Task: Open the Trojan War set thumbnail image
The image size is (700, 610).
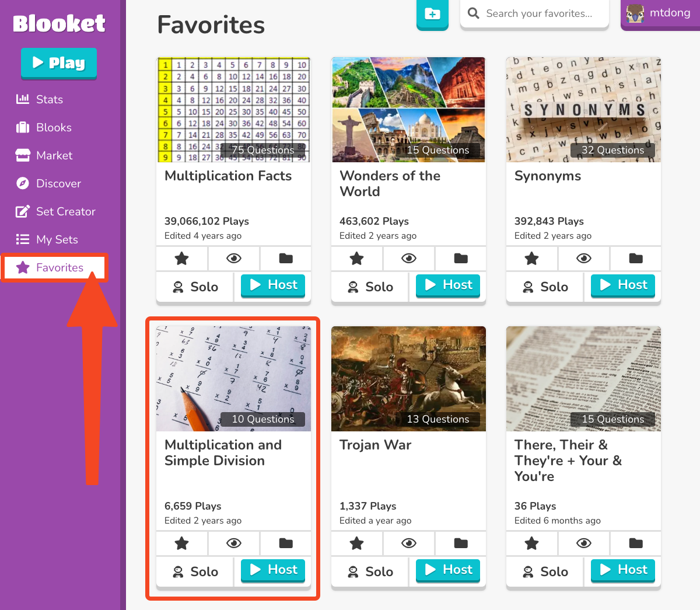Action: (x=408, y=378)
